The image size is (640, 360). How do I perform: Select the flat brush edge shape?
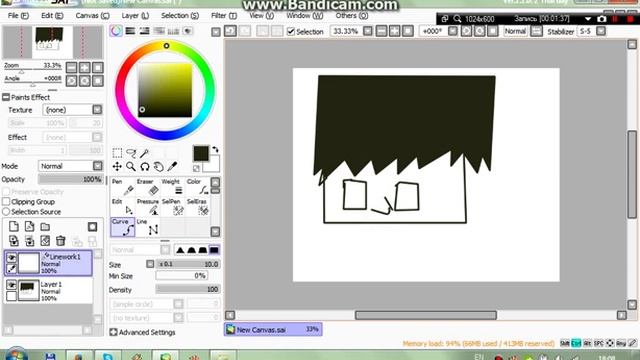click(x=214, y=250)
